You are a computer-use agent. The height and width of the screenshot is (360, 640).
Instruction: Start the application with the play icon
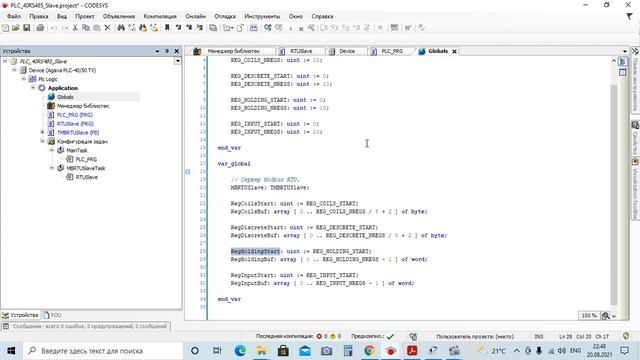tap(291, 28)
